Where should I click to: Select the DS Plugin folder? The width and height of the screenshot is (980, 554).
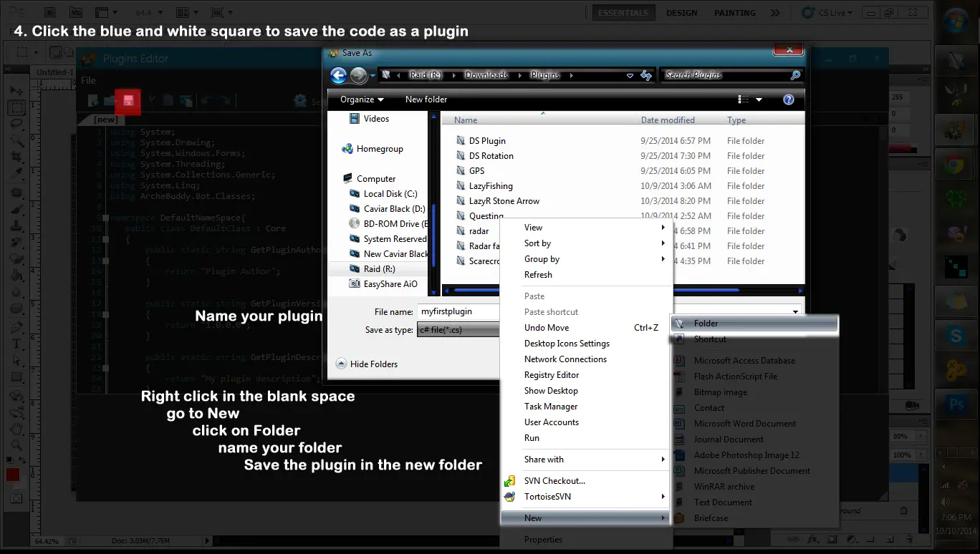click(487, 141)
